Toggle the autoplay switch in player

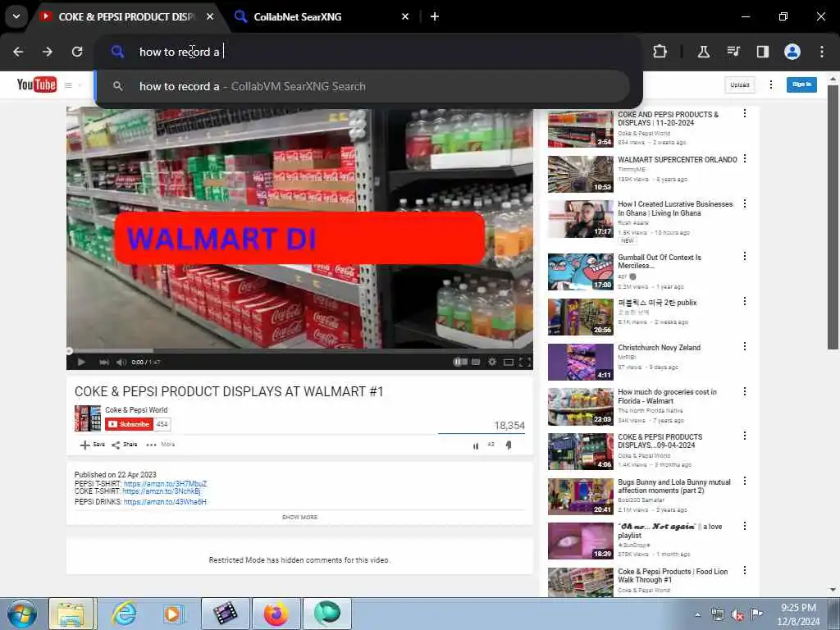460,362
